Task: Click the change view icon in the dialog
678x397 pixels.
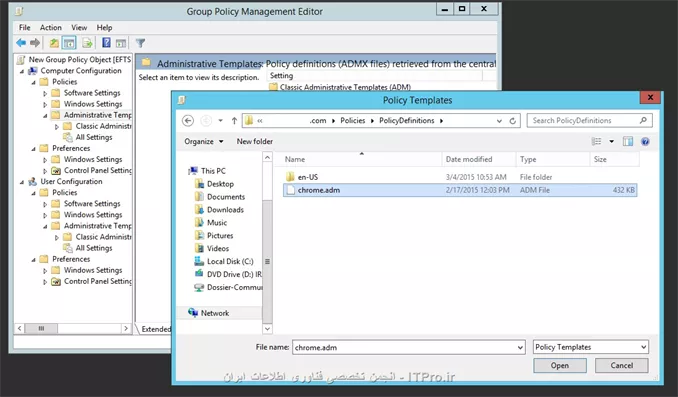Action: click(596, 141)
